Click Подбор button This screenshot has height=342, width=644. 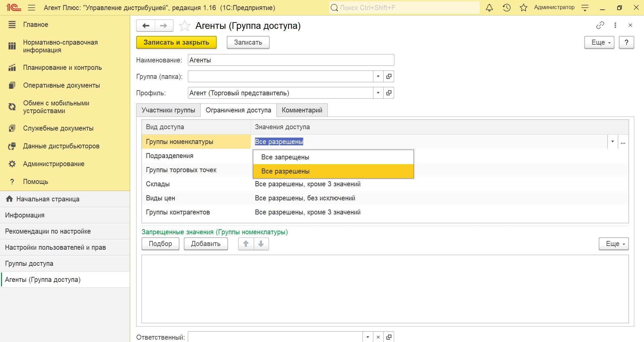[x=160, y=244]
